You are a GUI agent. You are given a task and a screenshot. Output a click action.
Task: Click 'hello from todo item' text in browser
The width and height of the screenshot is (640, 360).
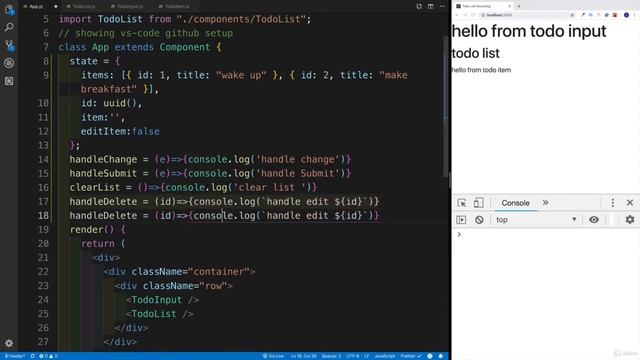[481, 70]
